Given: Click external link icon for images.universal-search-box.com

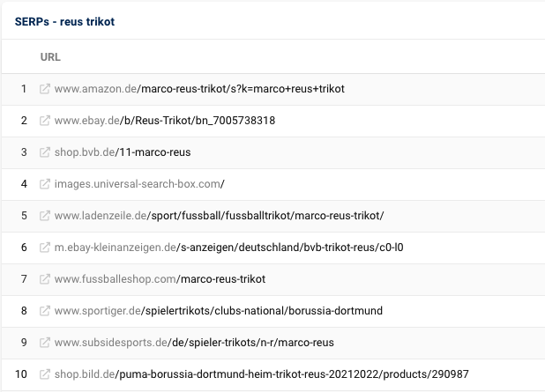Looking at the screenshot, I should (x=45, y=184).
